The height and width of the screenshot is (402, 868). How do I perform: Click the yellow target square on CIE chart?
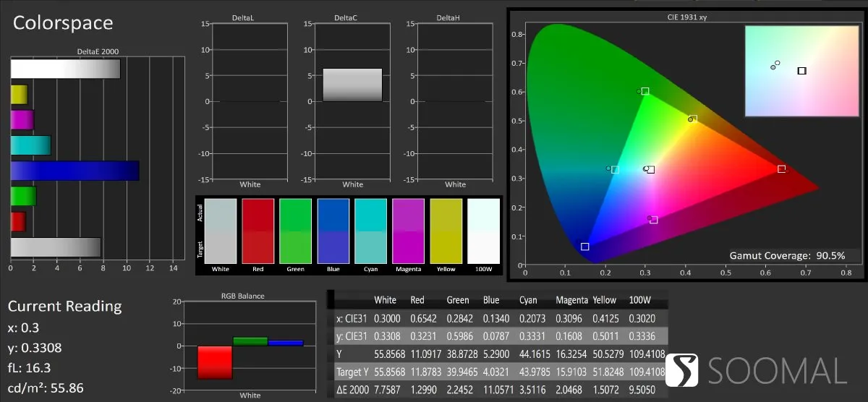pos(693,119)
